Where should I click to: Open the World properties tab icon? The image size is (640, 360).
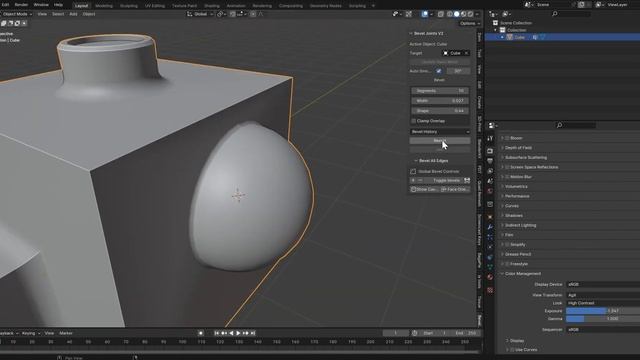pyautogui.click(x=490, y=191)
